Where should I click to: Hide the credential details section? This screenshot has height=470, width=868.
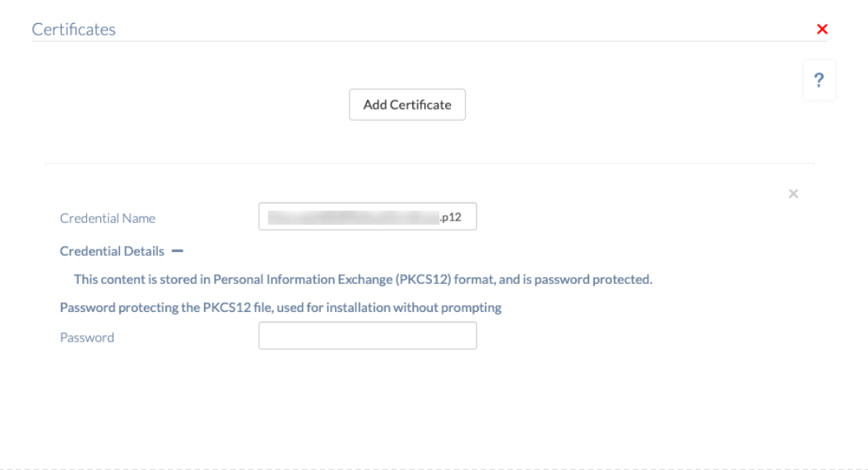point(177,251)
